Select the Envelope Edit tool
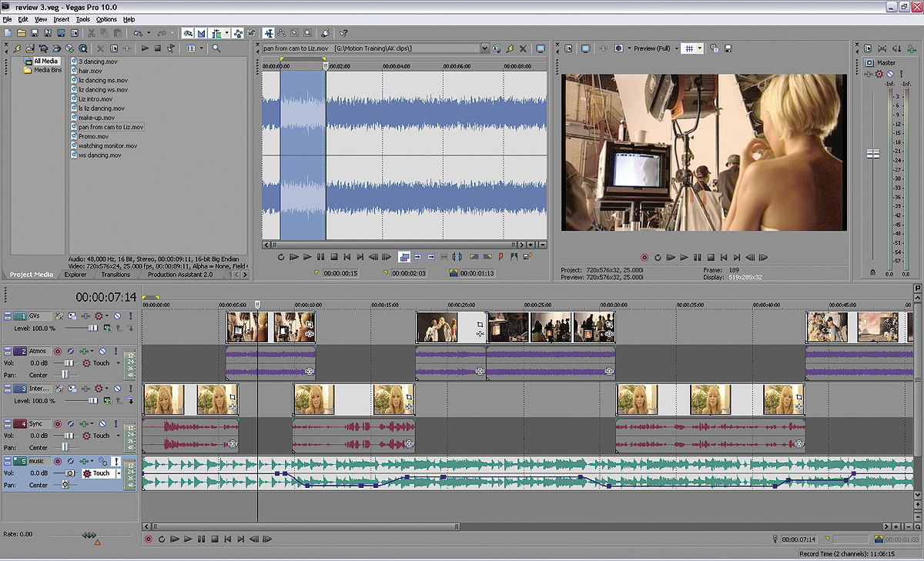Screen dimensions: 924x561 [x=282, y=33]
